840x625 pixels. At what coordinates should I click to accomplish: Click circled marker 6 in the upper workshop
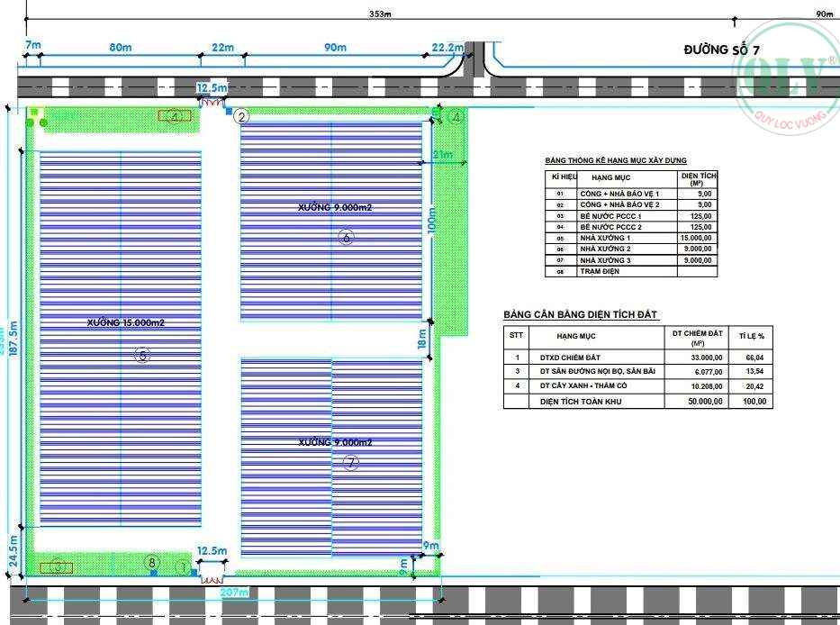pos(346,237)
